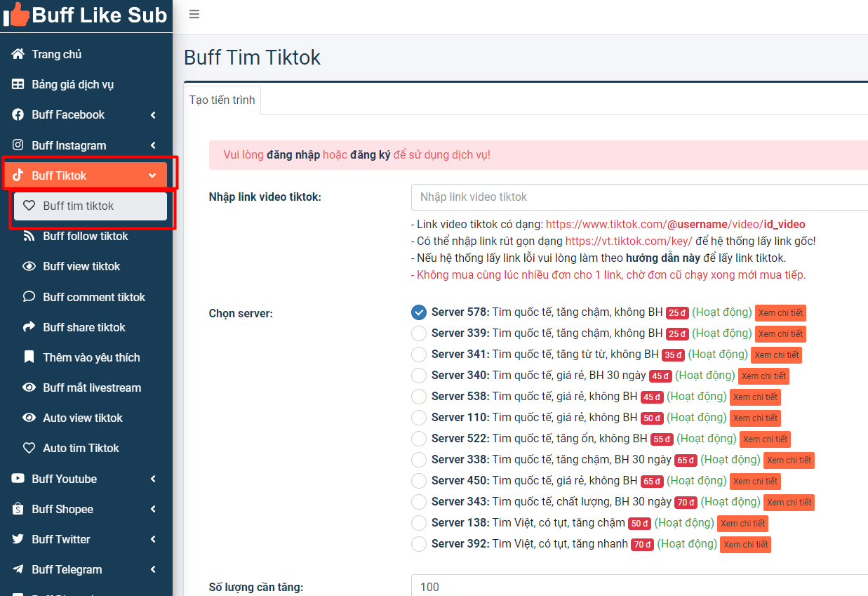Click the home icon beside Trang chủ

pyautogui.click(x=18, y=54)
